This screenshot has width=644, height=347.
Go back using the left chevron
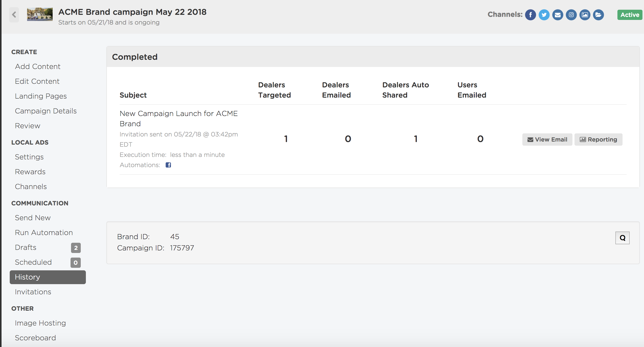tap(14, 15)
